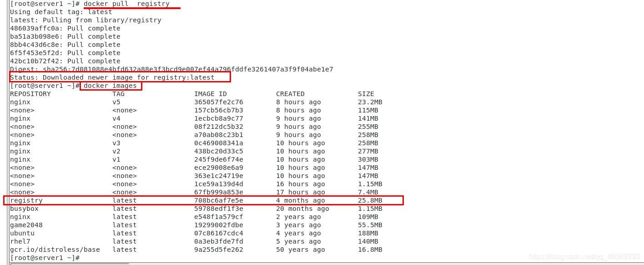Select image ID 59788edf1f3e
Viewport: 644px width, 265px height.
219,209
